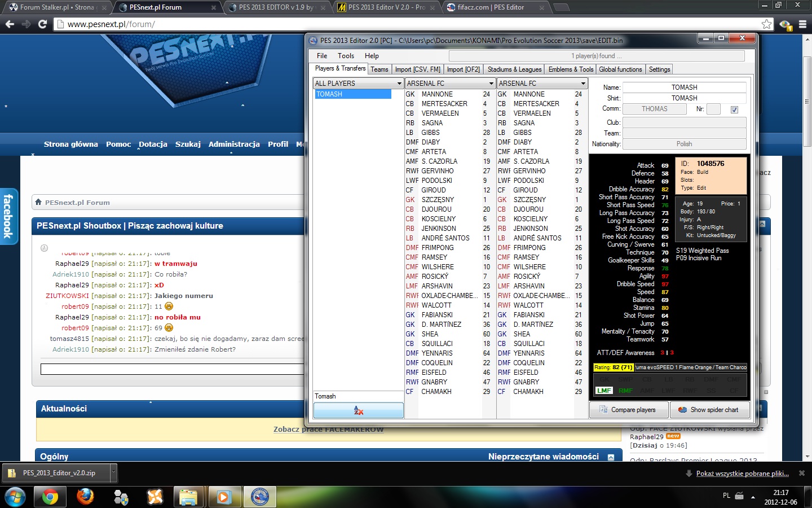Click the boots field Puma evoSPEED
Viewport: 812px width, 508px height.
click(691, 367)
